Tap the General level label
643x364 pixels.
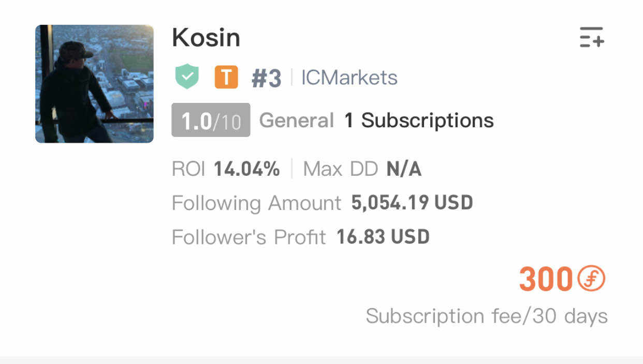coord(296,120)
